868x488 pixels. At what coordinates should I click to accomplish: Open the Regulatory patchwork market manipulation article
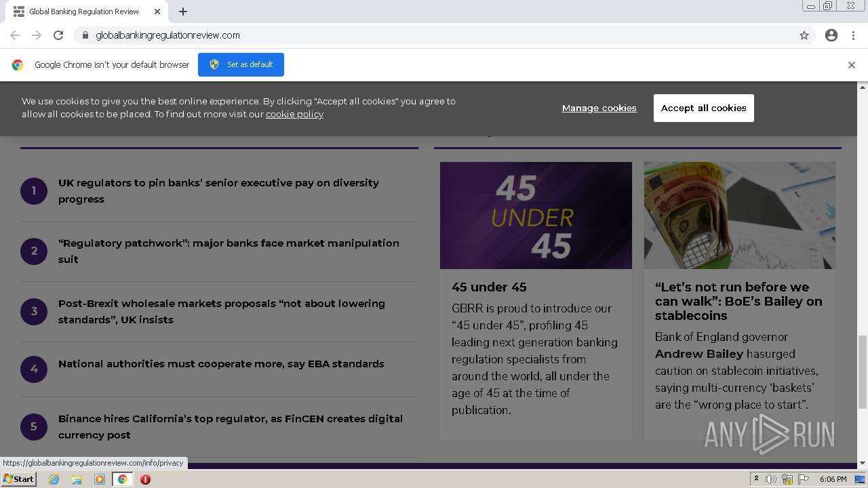[x=229, y=251]
